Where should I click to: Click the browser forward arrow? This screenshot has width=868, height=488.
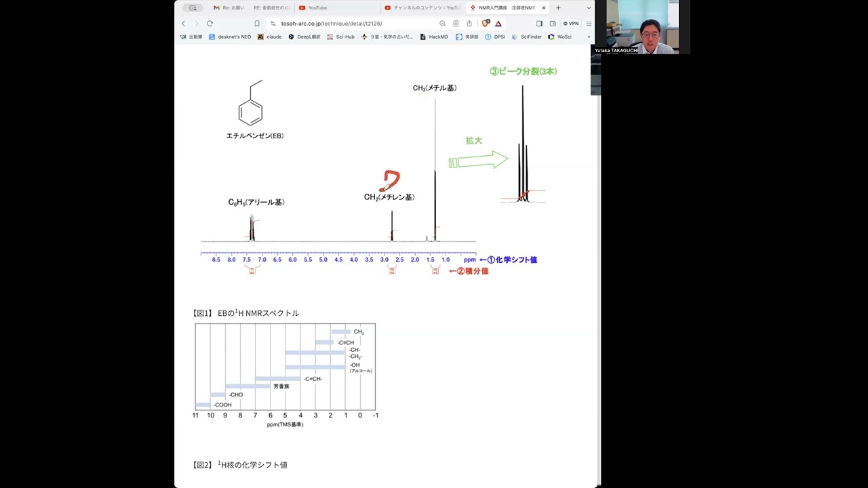click(197, 23)
